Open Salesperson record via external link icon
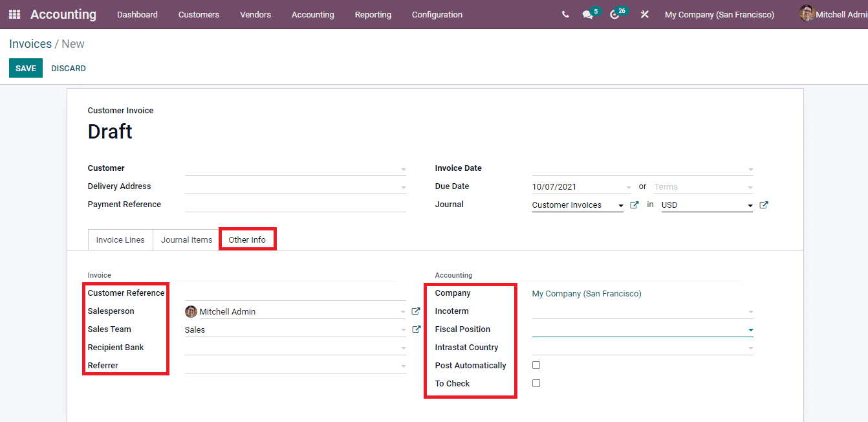This screenshot has height=422, width=868. pyautogui.click(x=416, y=311)
